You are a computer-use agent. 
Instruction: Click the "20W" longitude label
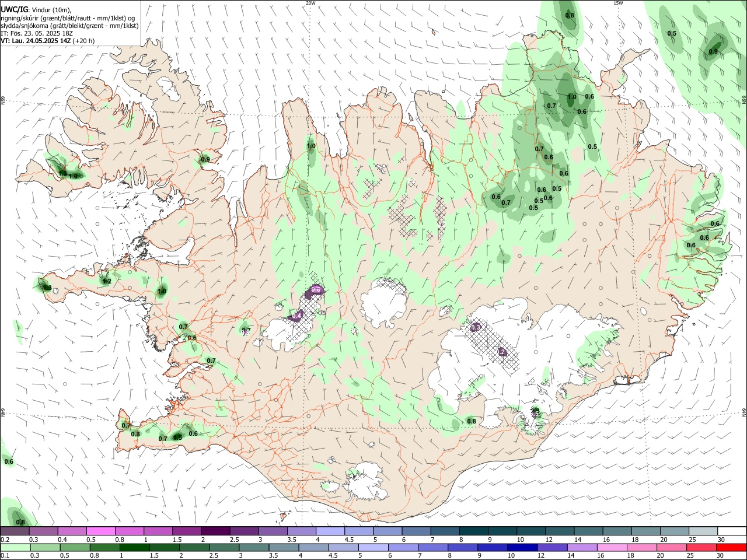310,3
